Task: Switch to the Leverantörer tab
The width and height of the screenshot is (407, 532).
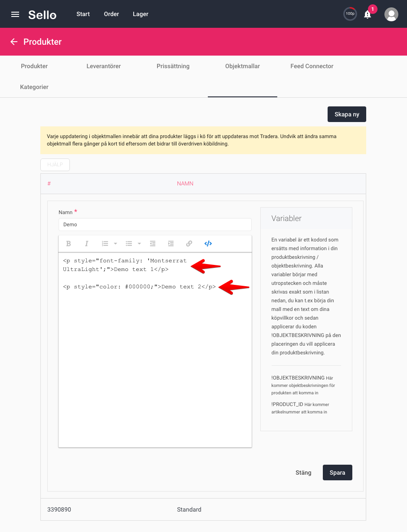Action: 104,66
